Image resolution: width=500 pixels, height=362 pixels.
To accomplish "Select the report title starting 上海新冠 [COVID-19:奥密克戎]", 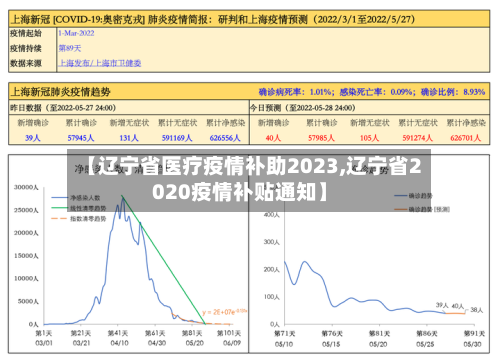I will 212,19.
